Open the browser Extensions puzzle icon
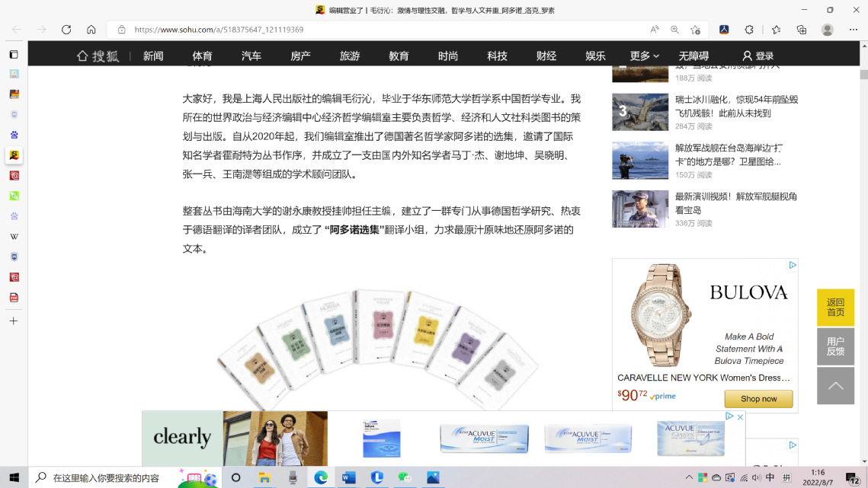 click(x=749, y=30)
